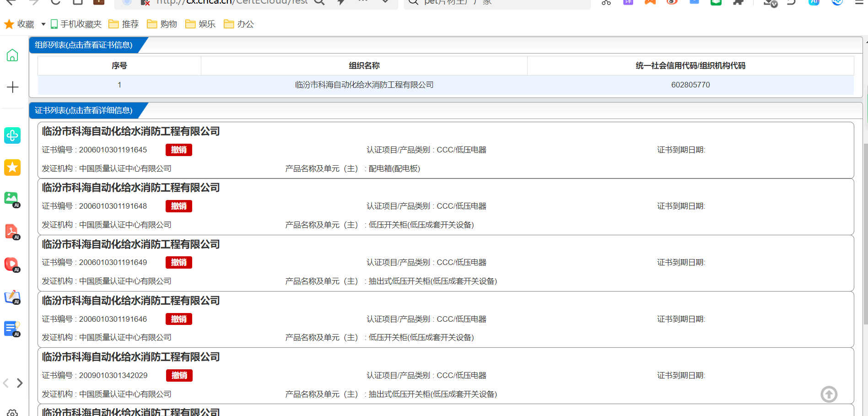The height and width of the screenshot is (416, 868).
Task: Open the AI video tool sidebar icon
Action: (12, 265)
